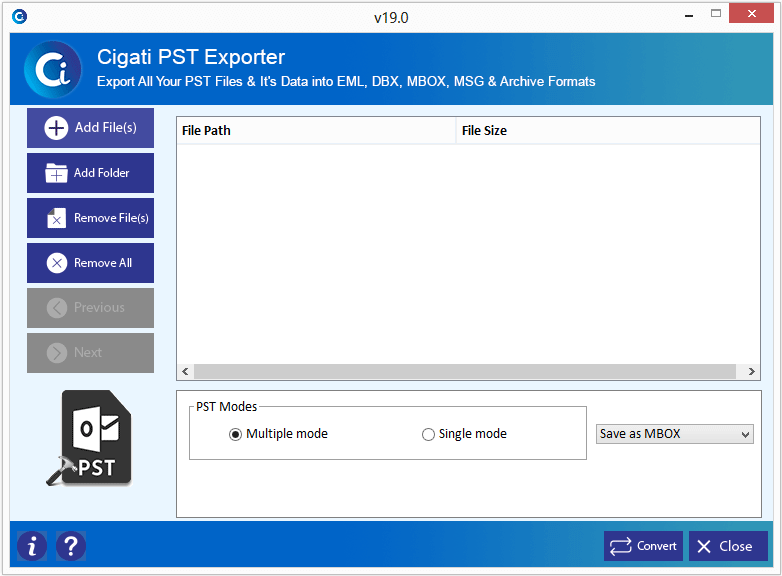Image resolution: width=782 pixels, height=576 pixels.
Task: Click the Add Folder button
Action: (90, 173)
